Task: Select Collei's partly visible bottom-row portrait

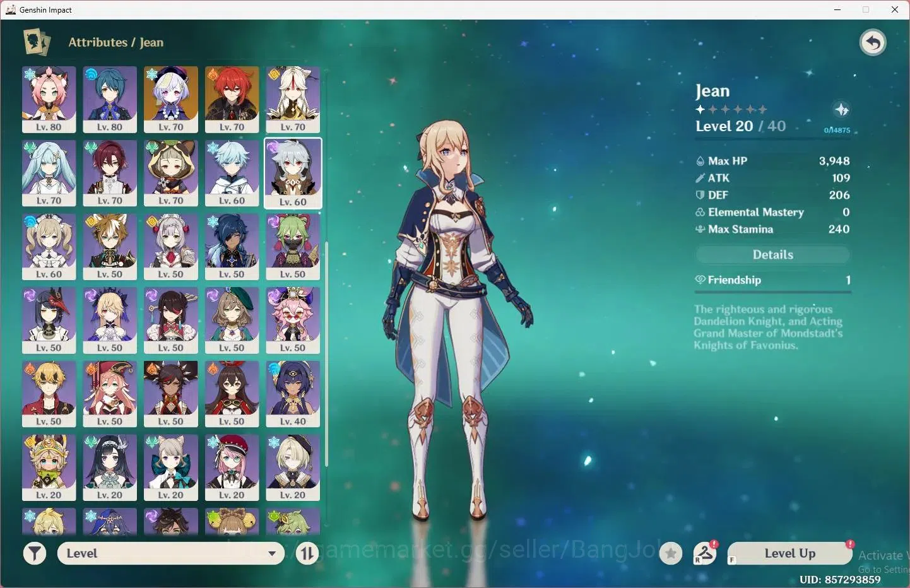Action: pos(293,522)
